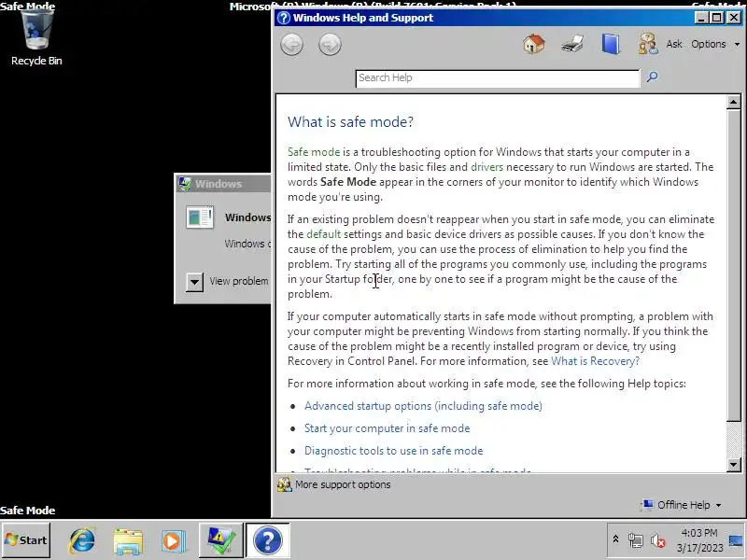Select the Help and Support taskbar button
Screen dimensions: 747x560
coord(267,540)
